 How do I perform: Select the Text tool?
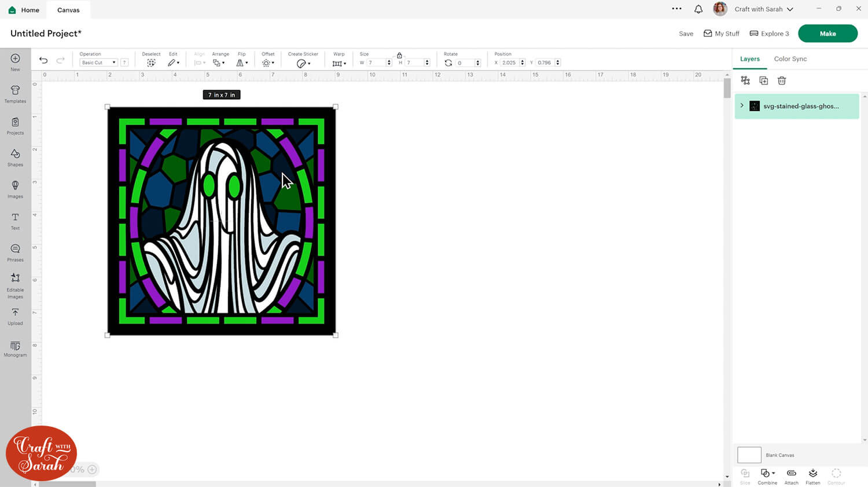pos(14,220)
